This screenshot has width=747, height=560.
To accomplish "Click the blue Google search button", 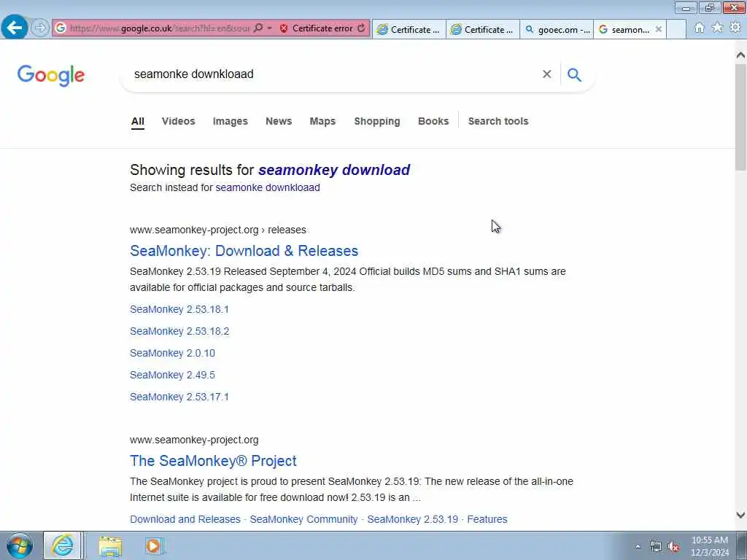I will pyautogui.click(x=575, y=75).
